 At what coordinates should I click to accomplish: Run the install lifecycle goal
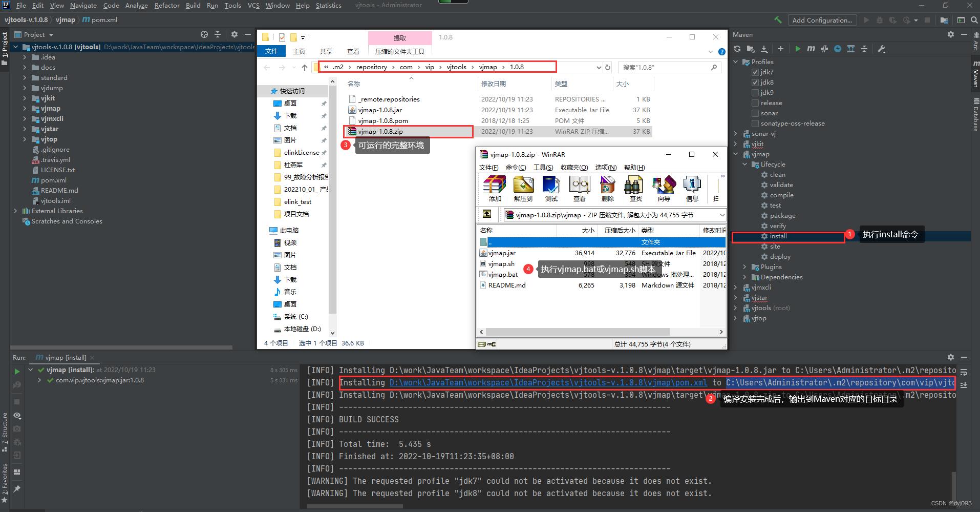coord(778,236)
